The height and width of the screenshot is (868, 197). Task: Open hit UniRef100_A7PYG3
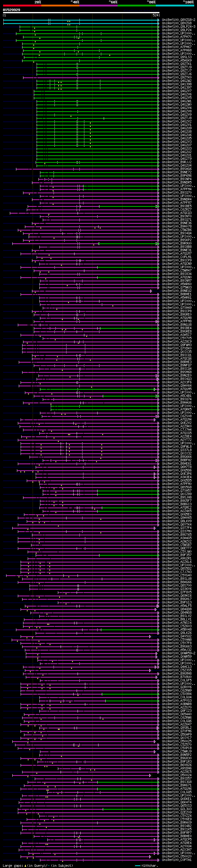pyautogui.click(x=177, y=701)
